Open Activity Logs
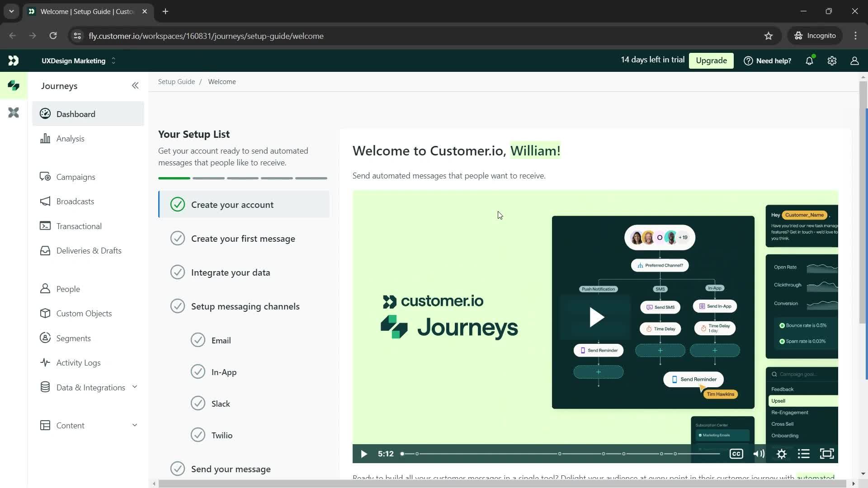Screen dimensions: 868x488 pos(78,362)
